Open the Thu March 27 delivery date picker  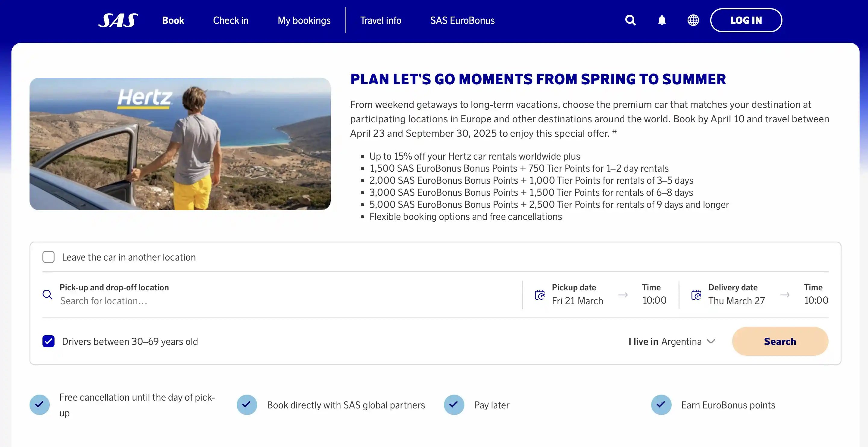737,301
